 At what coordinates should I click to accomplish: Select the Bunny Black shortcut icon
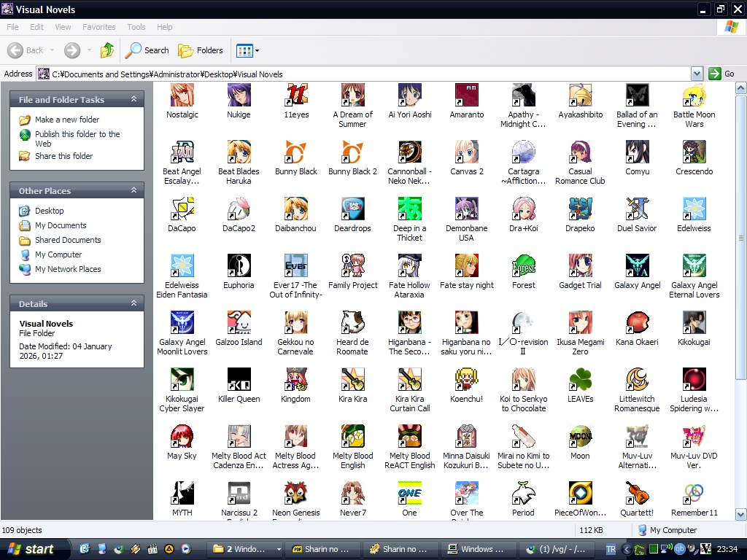pos(296,152)
